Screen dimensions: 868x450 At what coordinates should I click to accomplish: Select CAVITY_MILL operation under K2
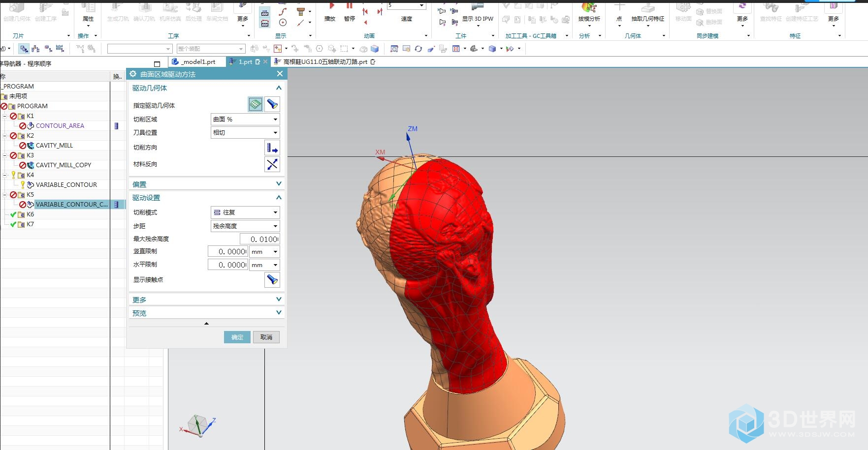54,146
